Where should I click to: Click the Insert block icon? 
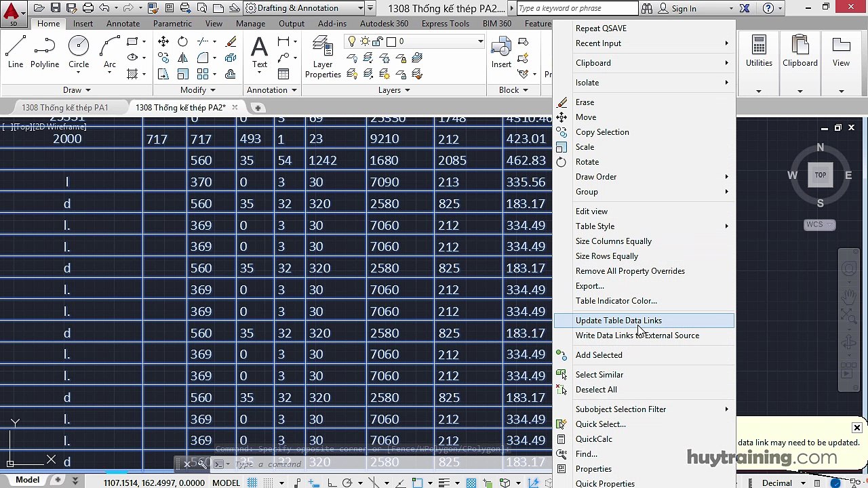click(501, 52)
